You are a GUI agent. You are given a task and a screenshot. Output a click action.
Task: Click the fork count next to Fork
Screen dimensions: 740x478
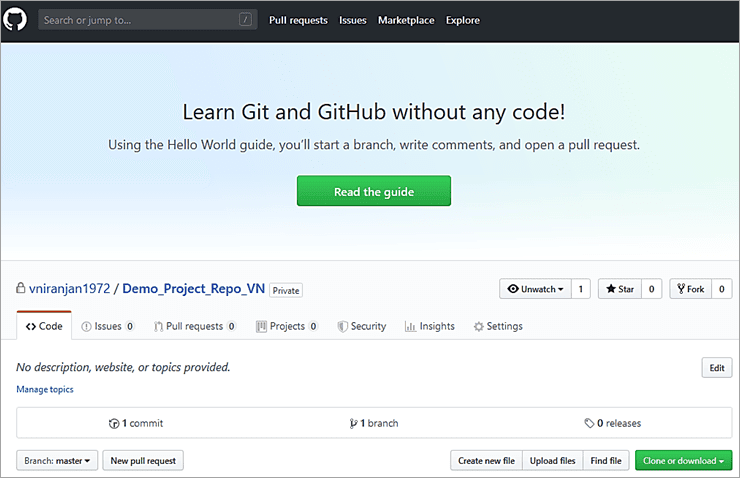click(x=722, y=289)
